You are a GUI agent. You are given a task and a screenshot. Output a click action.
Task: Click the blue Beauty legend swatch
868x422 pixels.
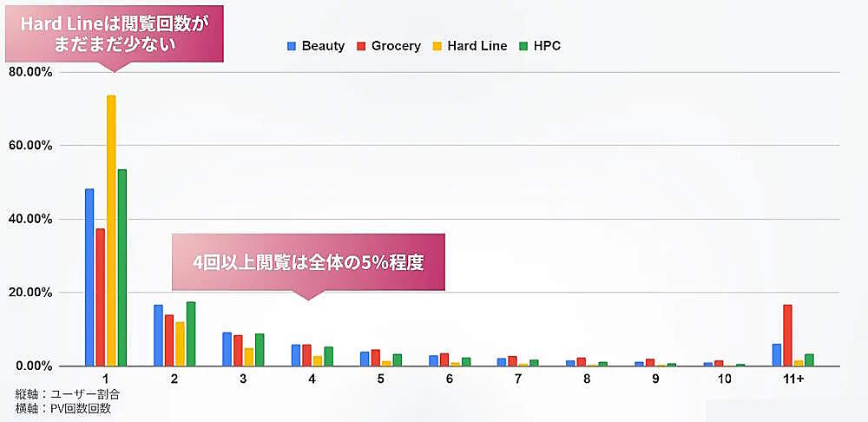(292, 46)
